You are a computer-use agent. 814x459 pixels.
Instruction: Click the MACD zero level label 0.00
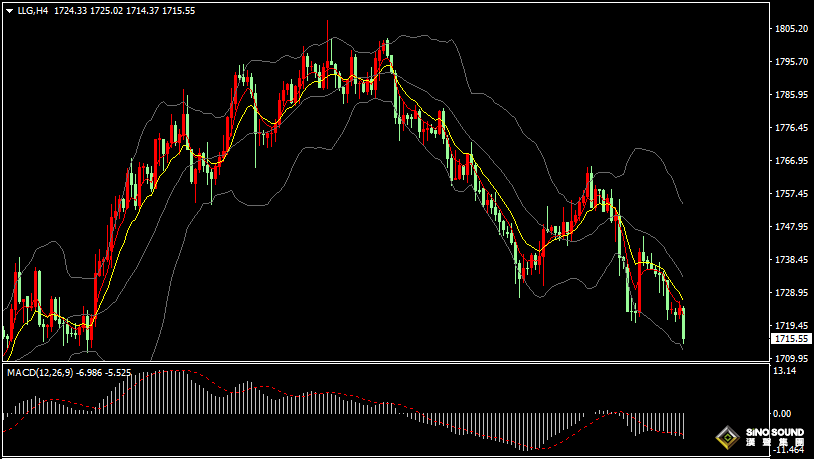point(782,413)
